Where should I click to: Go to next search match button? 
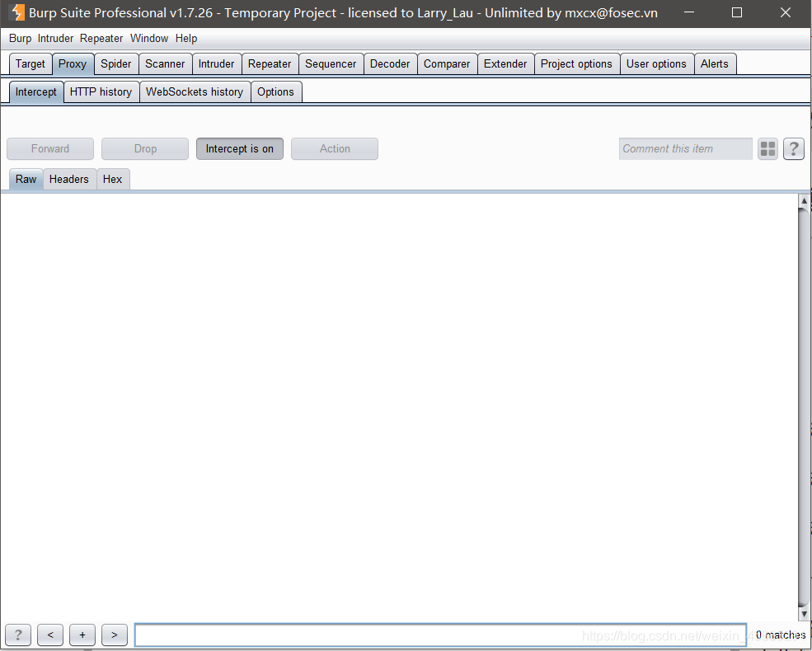[x=115, y=635]
